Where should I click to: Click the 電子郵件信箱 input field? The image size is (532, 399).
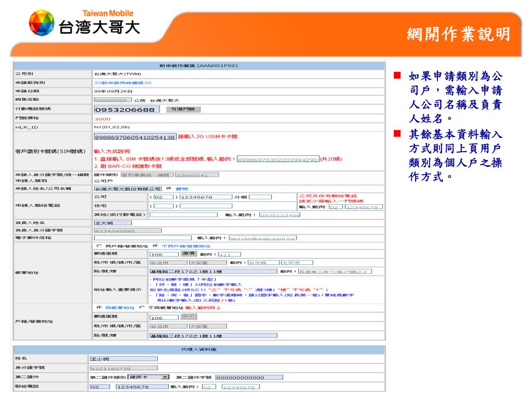[143, 238]
